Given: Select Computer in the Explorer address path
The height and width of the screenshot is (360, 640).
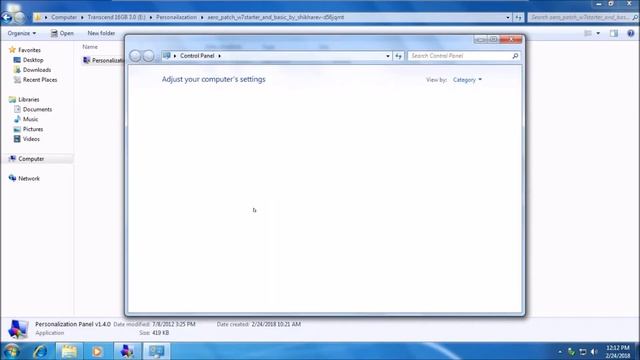Looking at the screenshot, I should point(64,17).
